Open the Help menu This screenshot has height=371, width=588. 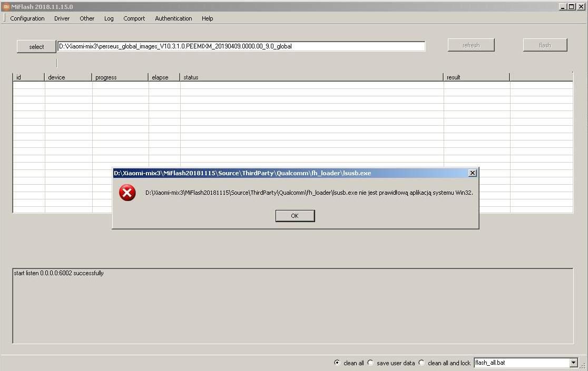pos(207,18)
